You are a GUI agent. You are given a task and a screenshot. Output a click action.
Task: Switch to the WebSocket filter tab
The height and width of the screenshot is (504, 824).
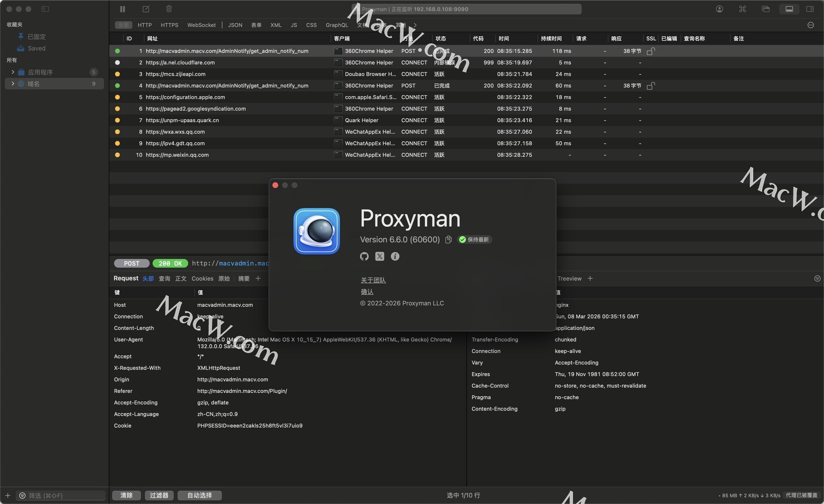point(201,25)
